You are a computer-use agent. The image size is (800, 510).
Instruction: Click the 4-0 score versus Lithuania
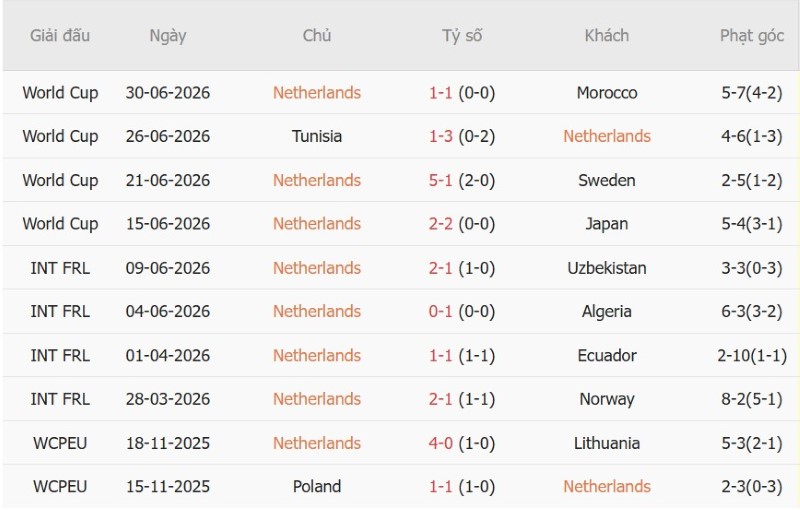click(x=440, y=443)
